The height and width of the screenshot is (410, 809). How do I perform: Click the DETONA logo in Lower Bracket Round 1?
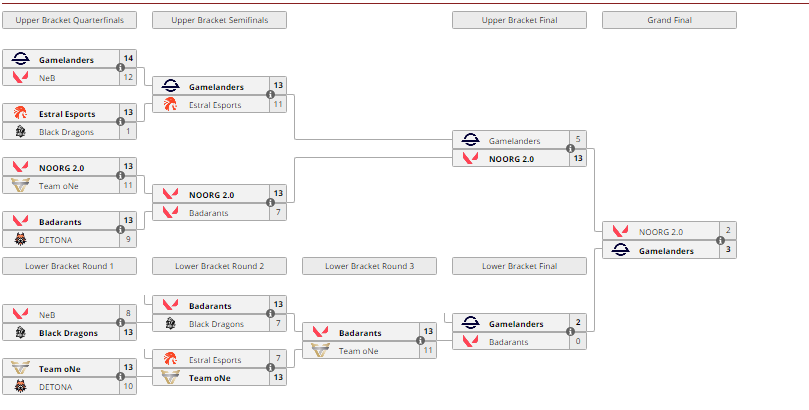click(20, 386)
